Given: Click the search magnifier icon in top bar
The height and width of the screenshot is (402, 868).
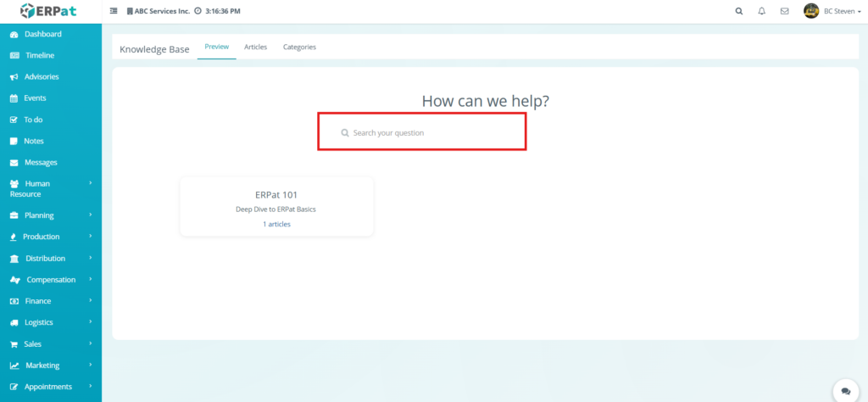Looking at the screenshot, I should click(x=739, y=11).
